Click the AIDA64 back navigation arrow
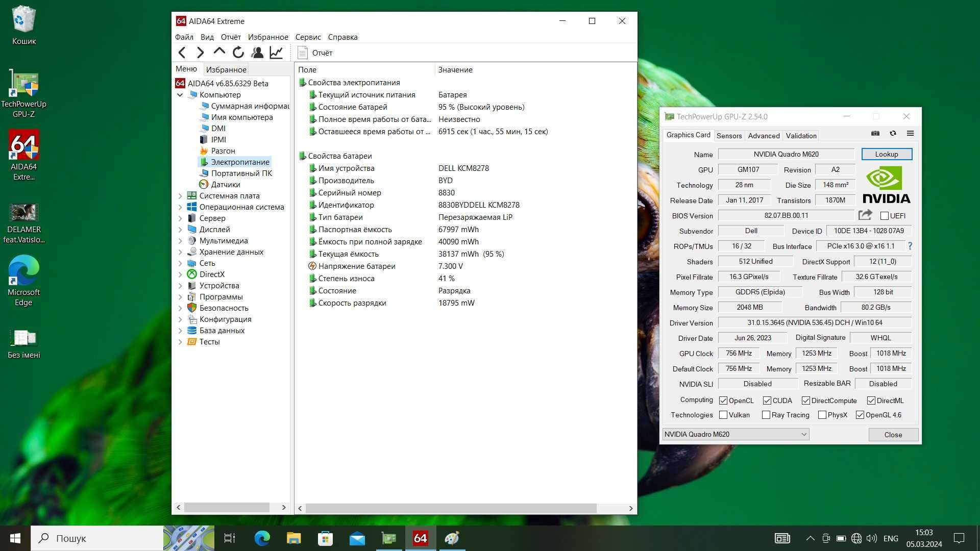980x551 pixels. pos(182,53)
